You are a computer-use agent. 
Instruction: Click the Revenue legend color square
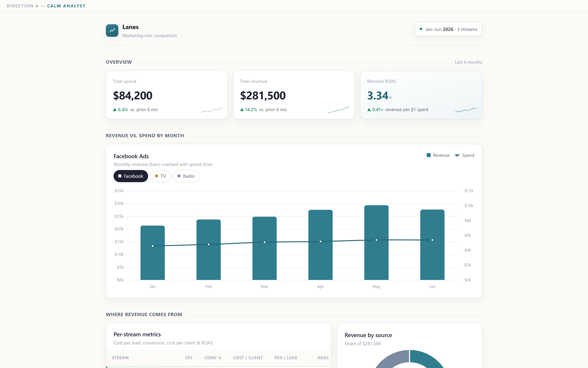[429, 155]
